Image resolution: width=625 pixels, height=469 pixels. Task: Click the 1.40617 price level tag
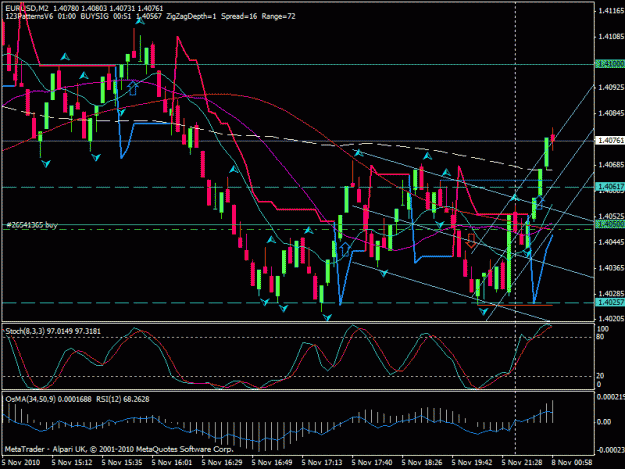point(610,186)
